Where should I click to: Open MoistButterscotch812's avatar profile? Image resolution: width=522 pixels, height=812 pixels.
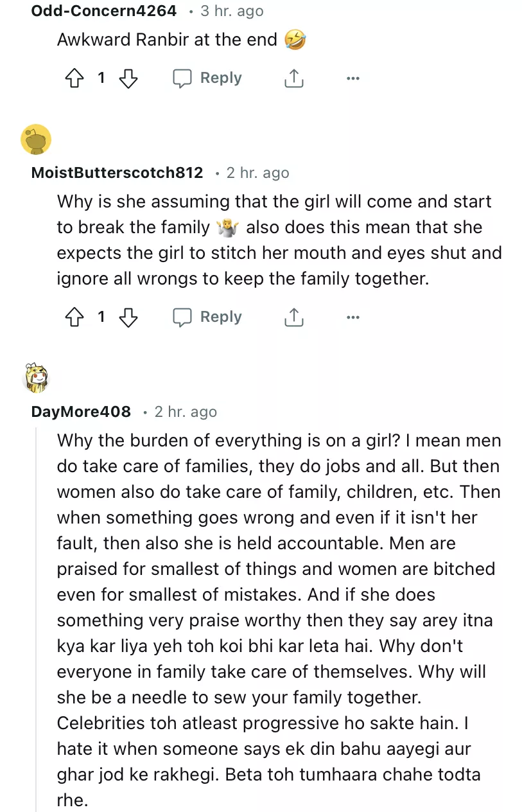[36, 139]
